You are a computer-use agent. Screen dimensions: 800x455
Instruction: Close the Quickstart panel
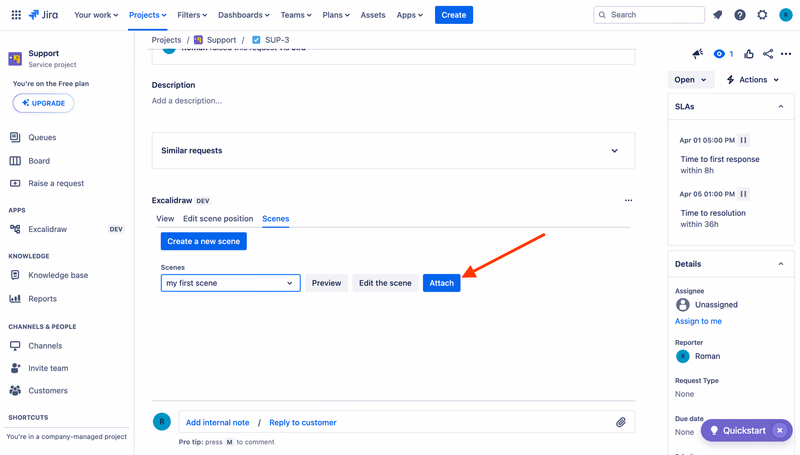pos(780,430)
